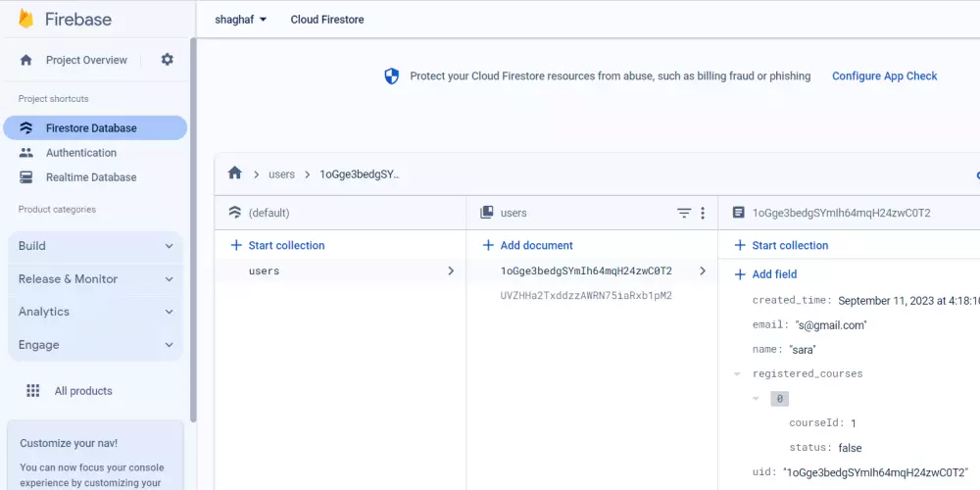Expand the Build category
The image size is (980, 490).
click(x=96, y=246)
